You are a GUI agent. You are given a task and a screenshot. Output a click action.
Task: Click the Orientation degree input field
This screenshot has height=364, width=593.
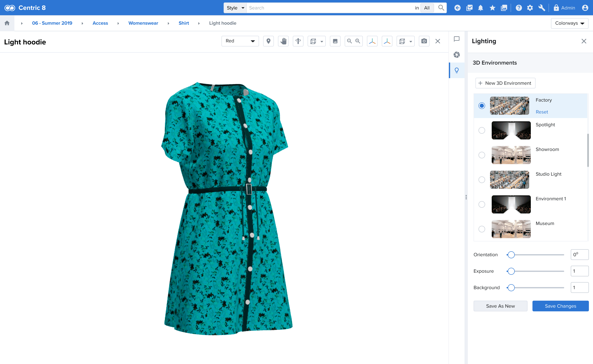coord(579,254)
